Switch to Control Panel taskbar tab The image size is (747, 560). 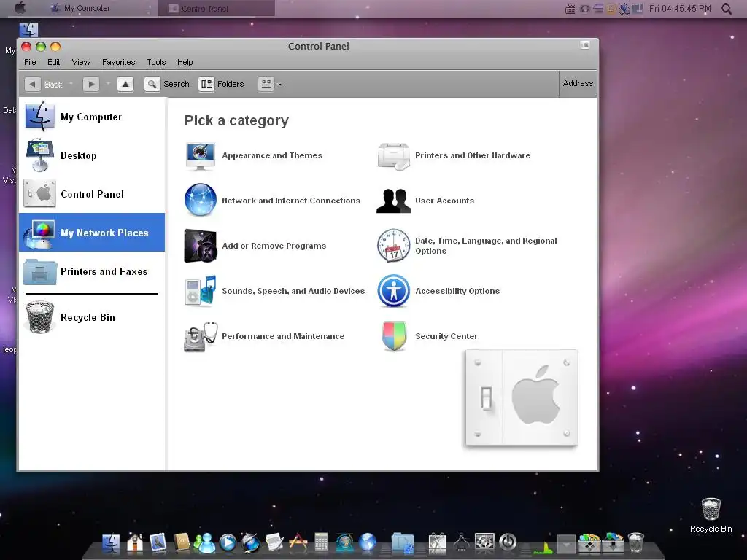click(217, 8)
